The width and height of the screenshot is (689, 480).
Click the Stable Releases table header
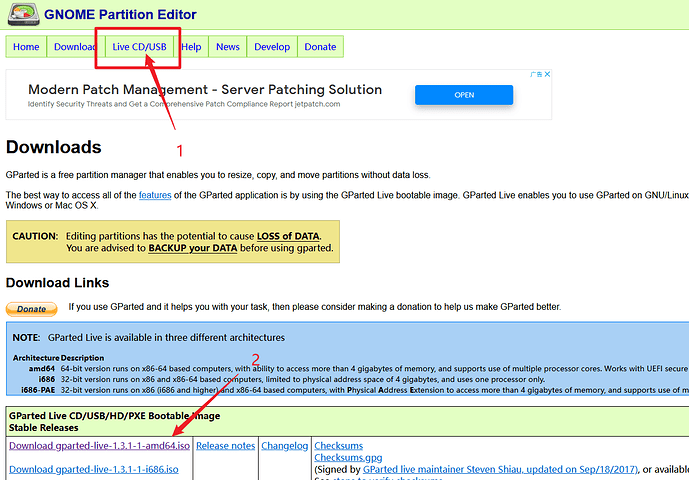point(44,428)
